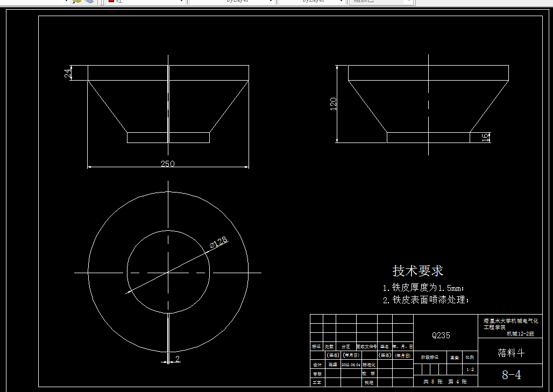The width and height of the screenshot is (553, 392).
Task: Click the 重量 header cell
Action: point(455,358)
